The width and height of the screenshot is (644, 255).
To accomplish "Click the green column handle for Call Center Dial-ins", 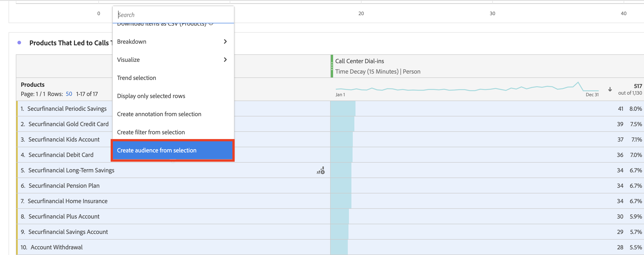I will [x=332, y=66].
